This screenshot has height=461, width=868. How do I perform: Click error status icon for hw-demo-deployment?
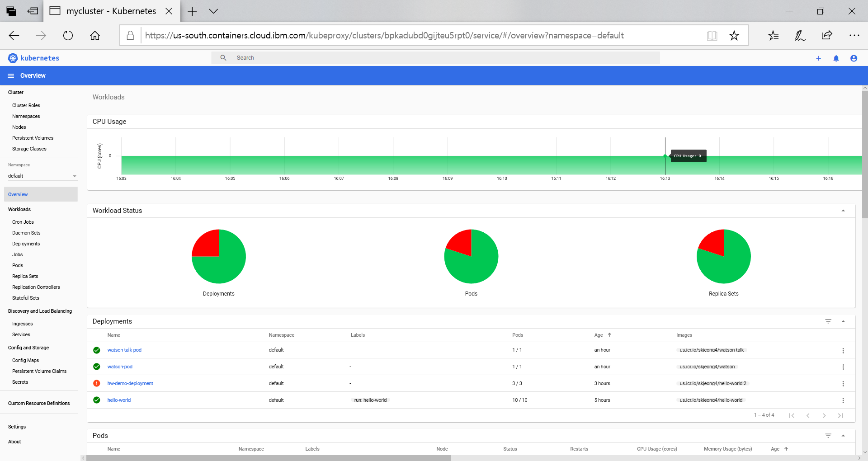click(97, 383)
